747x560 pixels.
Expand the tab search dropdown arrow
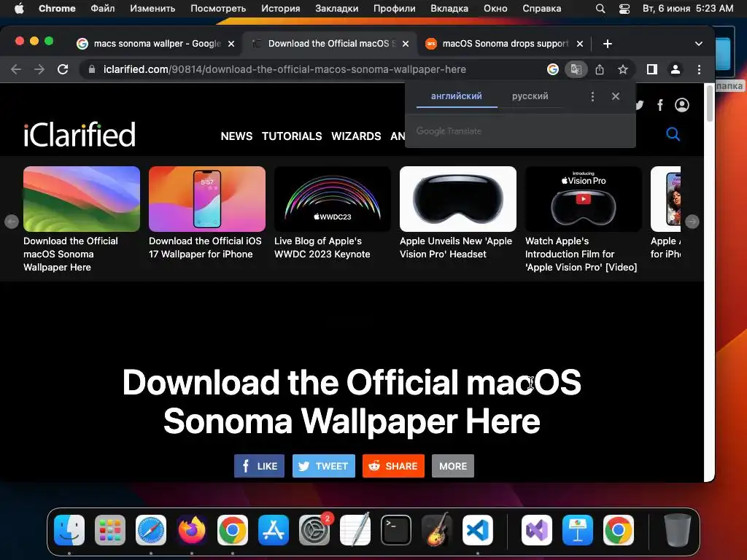698,44
